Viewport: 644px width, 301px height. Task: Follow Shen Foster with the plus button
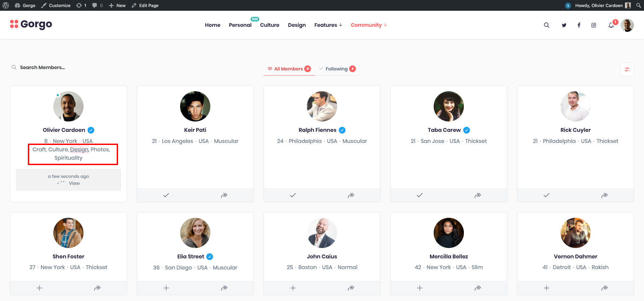click(x=39, y=288)
